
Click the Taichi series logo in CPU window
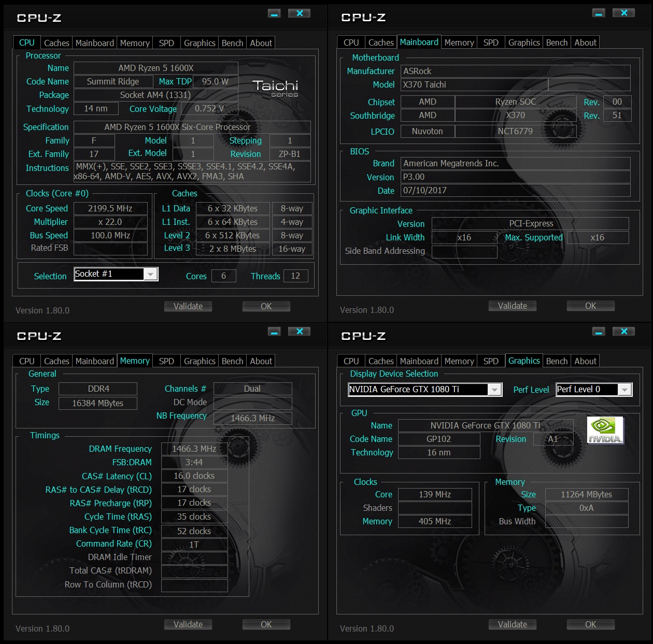point(275,88)
